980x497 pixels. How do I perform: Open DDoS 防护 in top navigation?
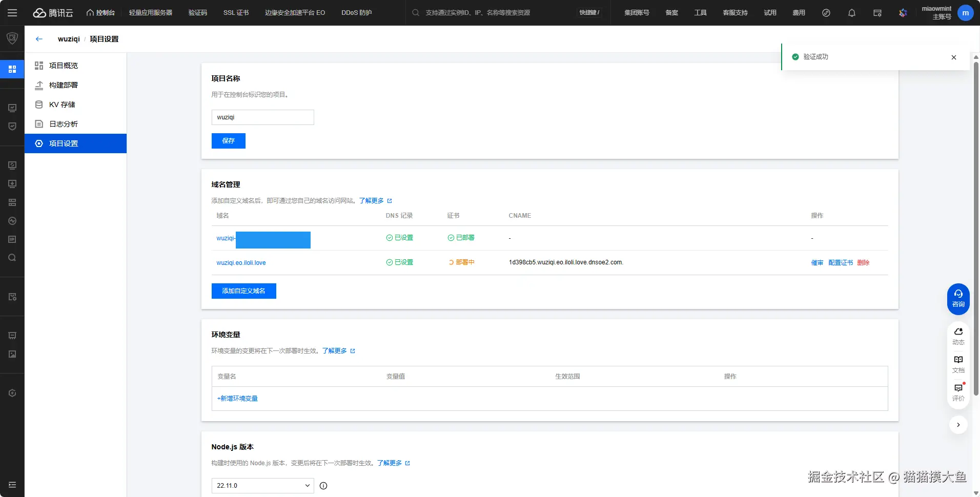click(357, 13)
